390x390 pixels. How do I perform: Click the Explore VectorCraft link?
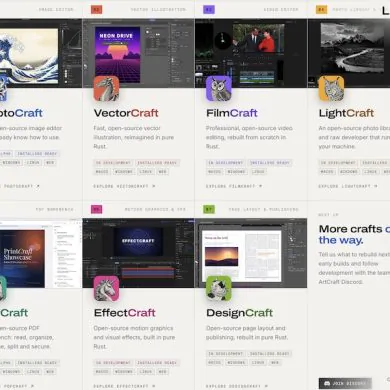click(x=124, y=186)
